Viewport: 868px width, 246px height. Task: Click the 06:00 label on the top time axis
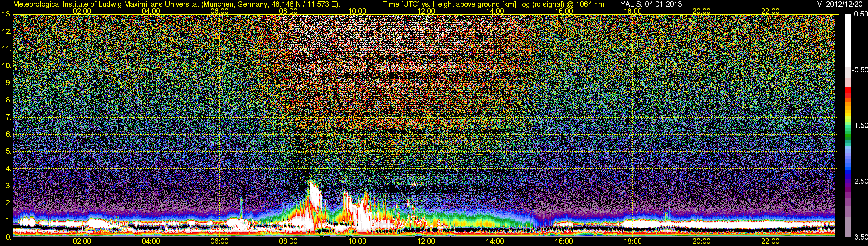pos(219,11)
